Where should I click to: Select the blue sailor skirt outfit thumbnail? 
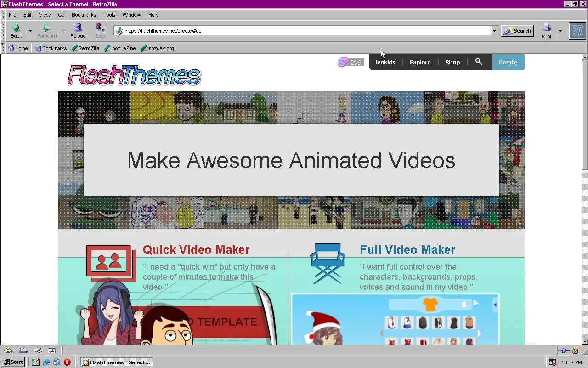point(407,322)
